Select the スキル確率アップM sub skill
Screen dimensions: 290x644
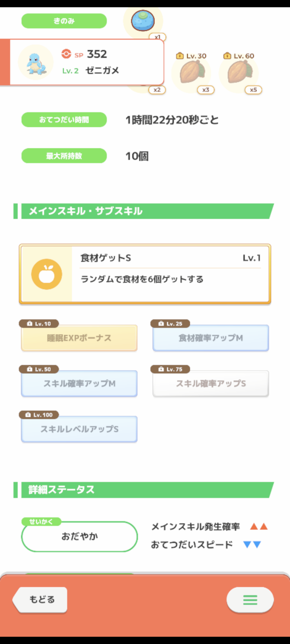pos(79,384)
